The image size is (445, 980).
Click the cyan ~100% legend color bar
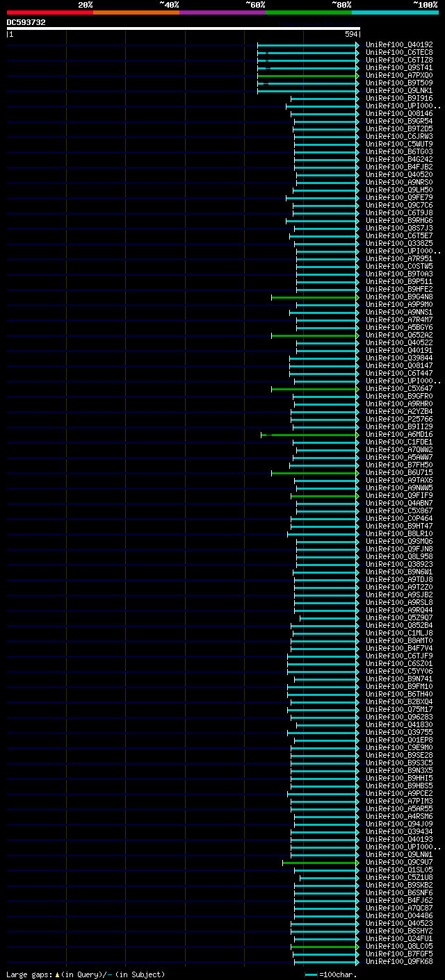pyautogui.click(x=395, y=12)
